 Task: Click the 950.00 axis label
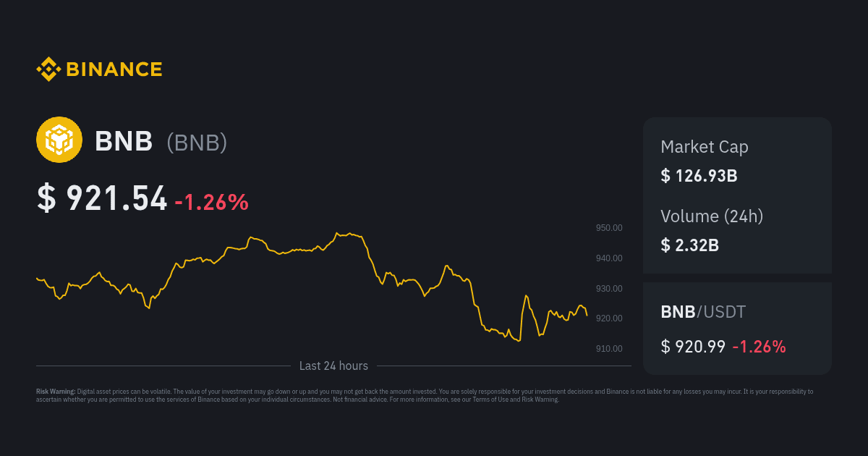pos(608,228)
